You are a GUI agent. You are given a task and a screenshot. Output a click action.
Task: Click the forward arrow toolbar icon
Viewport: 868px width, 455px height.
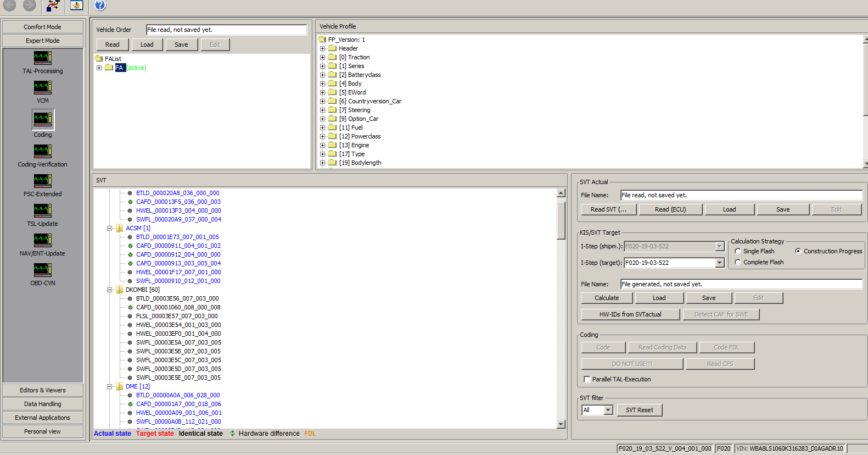tap(30, 5)
